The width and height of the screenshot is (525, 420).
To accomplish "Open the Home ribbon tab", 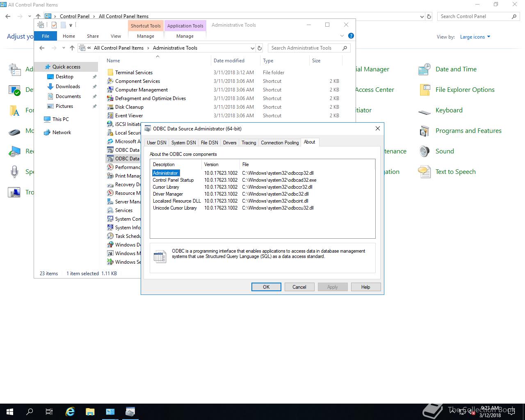I will click(69, 36).
